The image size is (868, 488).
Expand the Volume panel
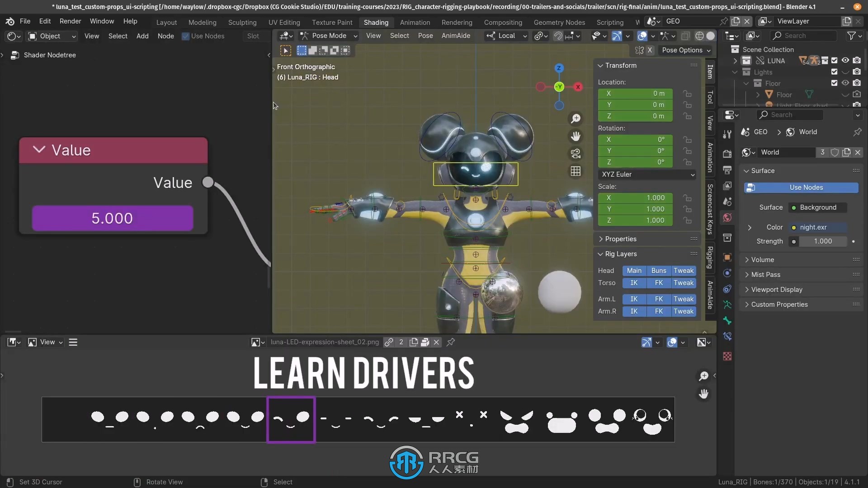click(801, 260)
